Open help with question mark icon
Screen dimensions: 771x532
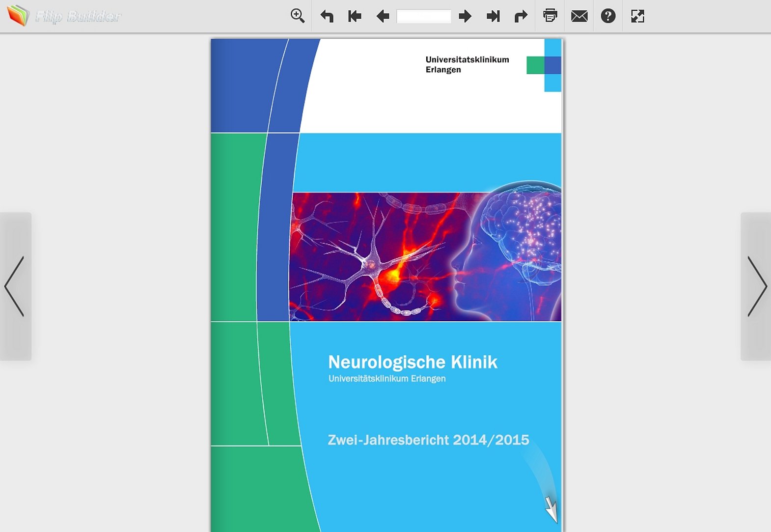[608, 16]
